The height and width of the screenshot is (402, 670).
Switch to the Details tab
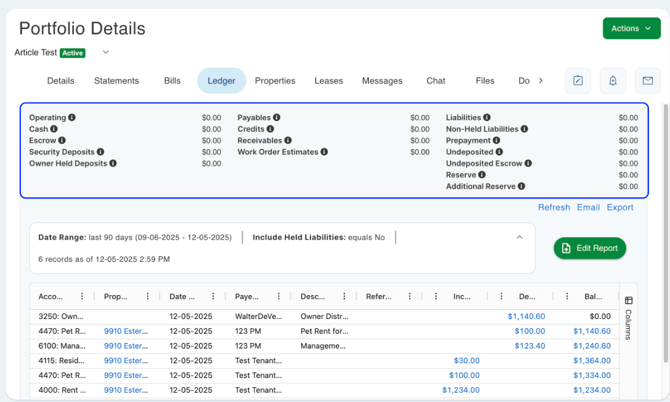[x=61, y=81]
